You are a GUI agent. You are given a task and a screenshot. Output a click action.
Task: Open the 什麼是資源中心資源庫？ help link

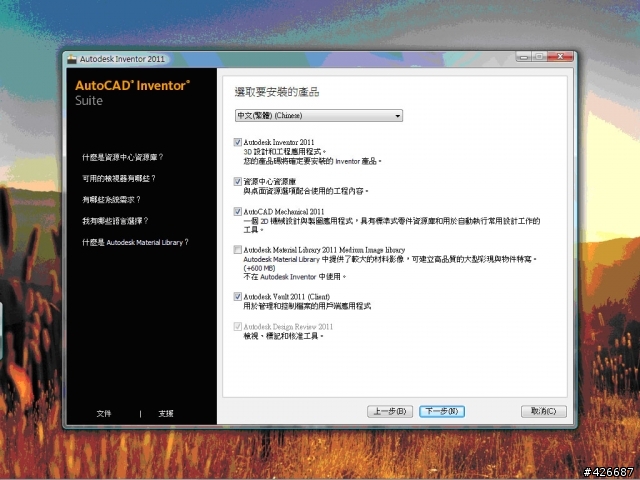coord(122,157)
